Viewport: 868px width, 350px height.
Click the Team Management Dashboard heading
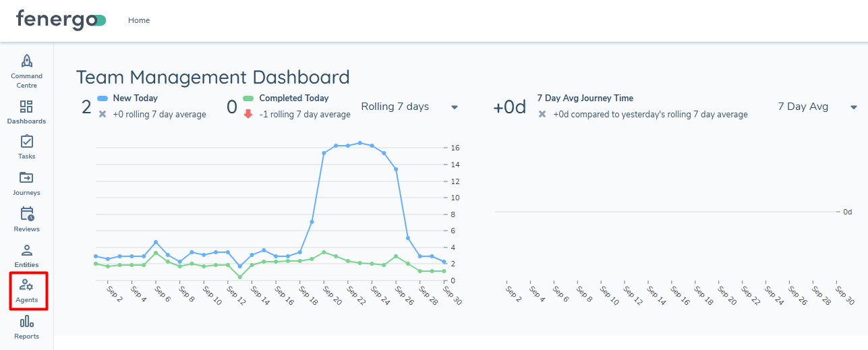pos(212,77)
